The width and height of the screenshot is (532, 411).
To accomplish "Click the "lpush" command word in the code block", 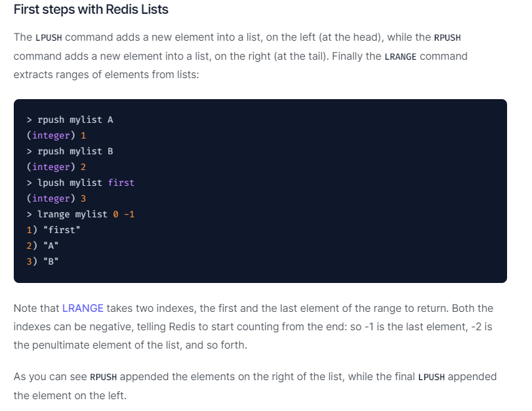I will 51,183.
